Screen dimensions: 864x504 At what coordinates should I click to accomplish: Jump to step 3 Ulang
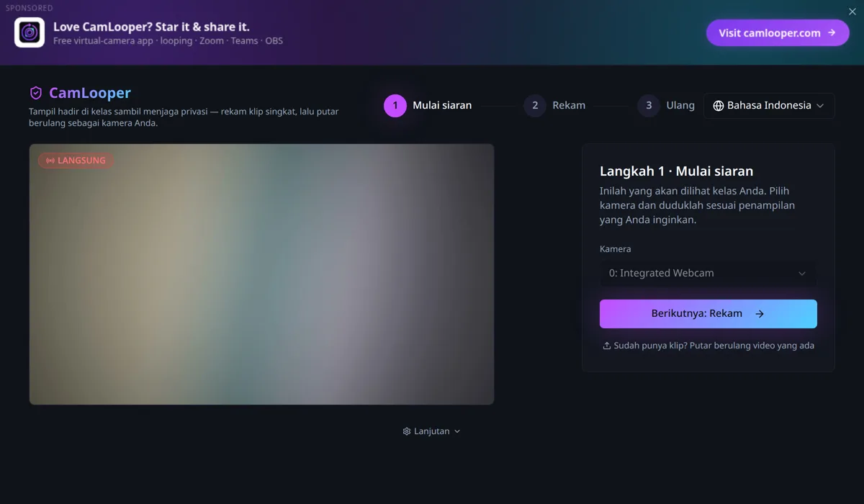point(666,105)
